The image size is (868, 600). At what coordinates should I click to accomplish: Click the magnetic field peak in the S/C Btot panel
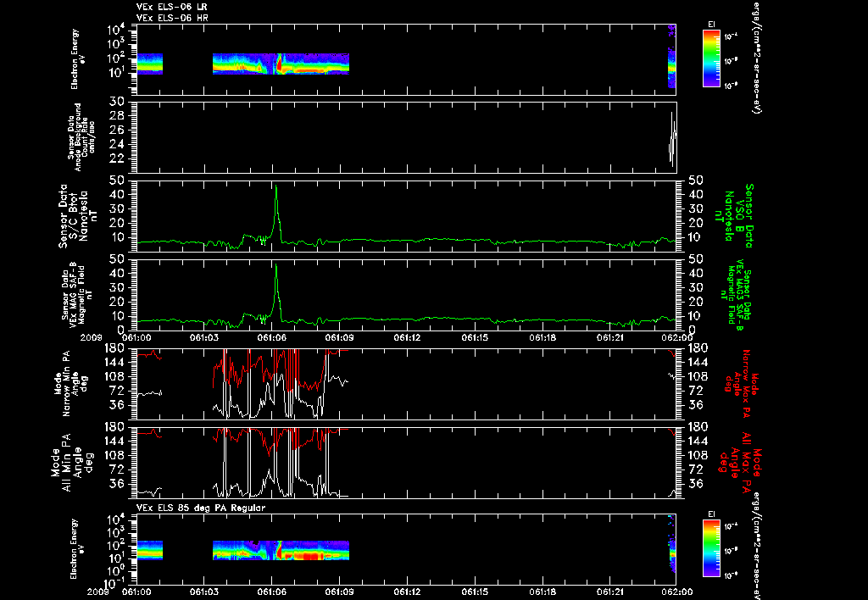coord(275,187)
